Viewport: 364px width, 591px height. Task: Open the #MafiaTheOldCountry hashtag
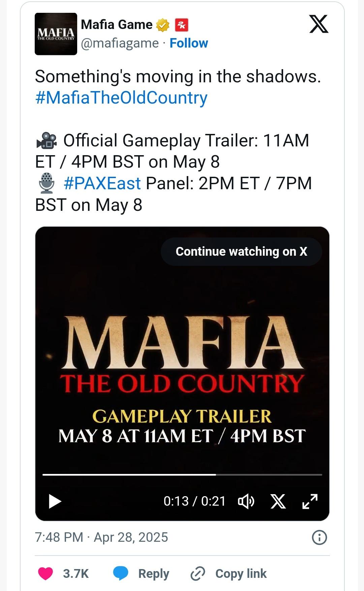coord(121,98)
